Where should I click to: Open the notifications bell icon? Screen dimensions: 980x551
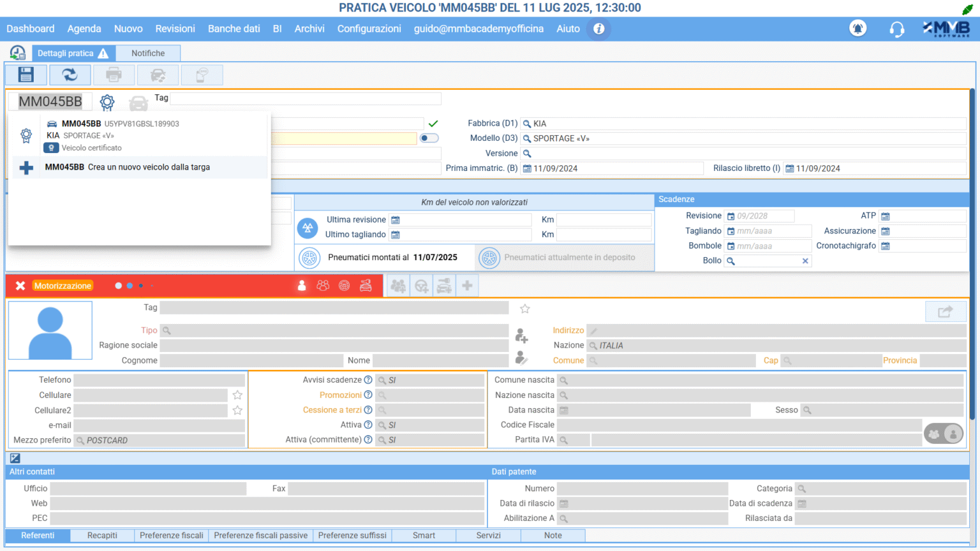tap(857, 29)
